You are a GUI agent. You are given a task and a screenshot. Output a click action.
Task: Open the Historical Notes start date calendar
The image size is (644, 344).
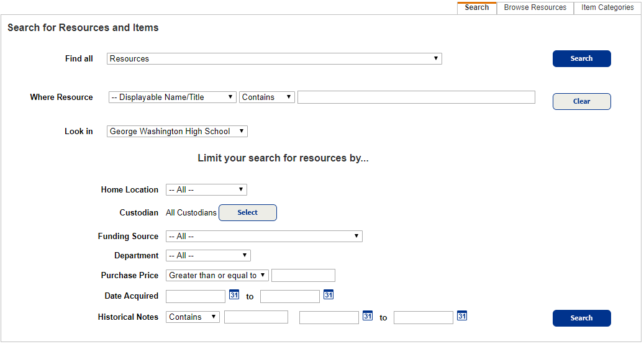coord(368,316)
